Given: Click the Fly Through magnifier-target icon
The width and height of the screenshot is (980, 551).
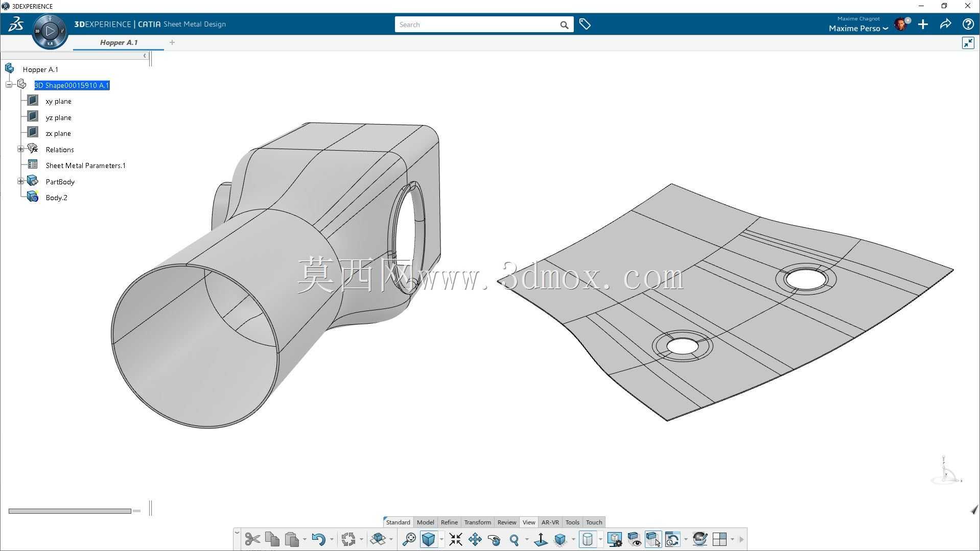Looking at the screenshot, I should click(x=409, y=539).
